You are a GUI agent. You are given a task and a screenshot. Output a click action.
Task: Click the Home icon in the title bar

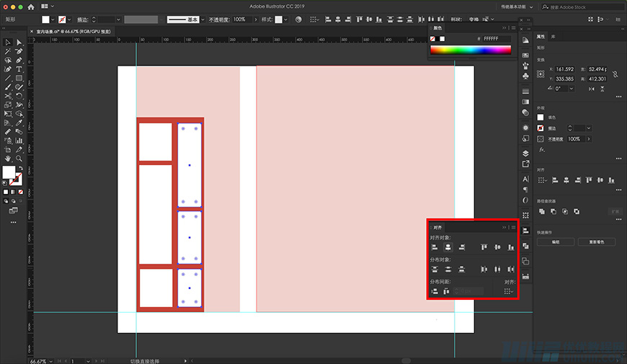(x=31, y=6)
